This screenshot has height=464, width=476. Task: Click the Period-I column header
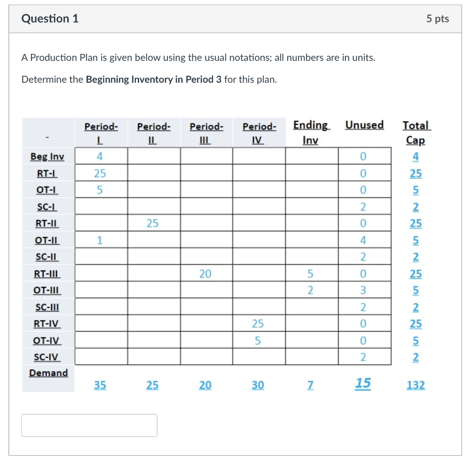pos(99,133)
